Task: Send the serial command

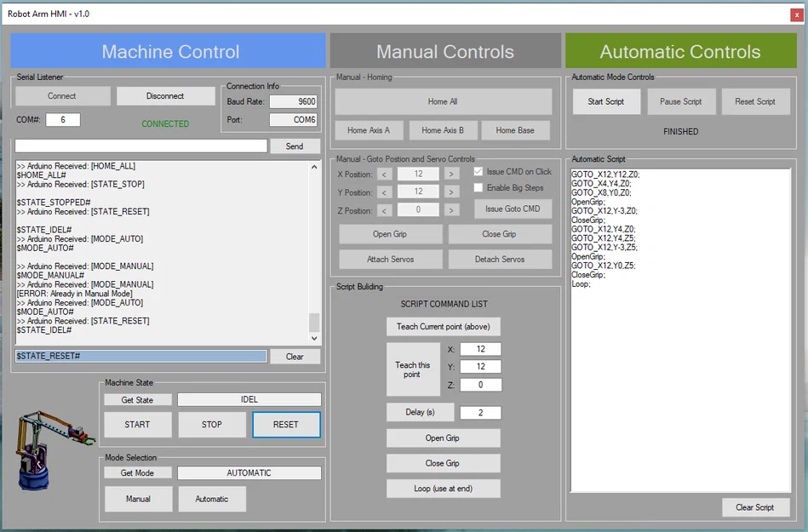Action: point(295,146)
